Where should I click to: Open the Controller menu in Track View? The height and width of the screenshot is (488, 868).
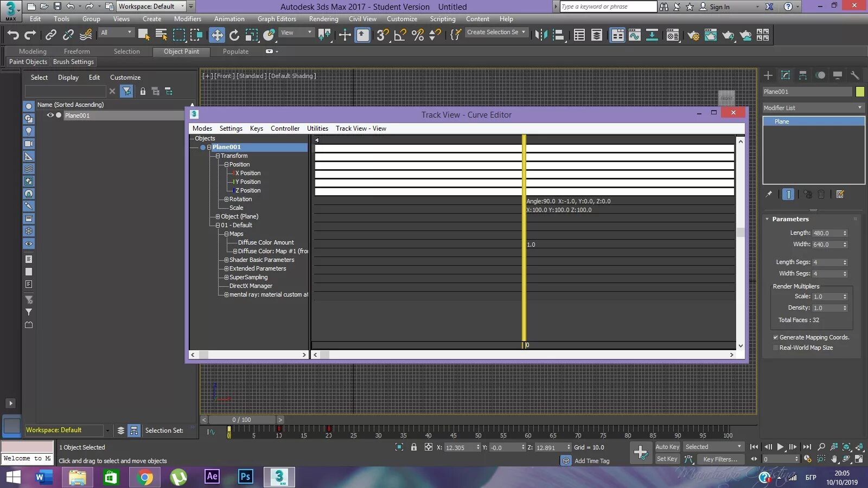coord(285,129)
